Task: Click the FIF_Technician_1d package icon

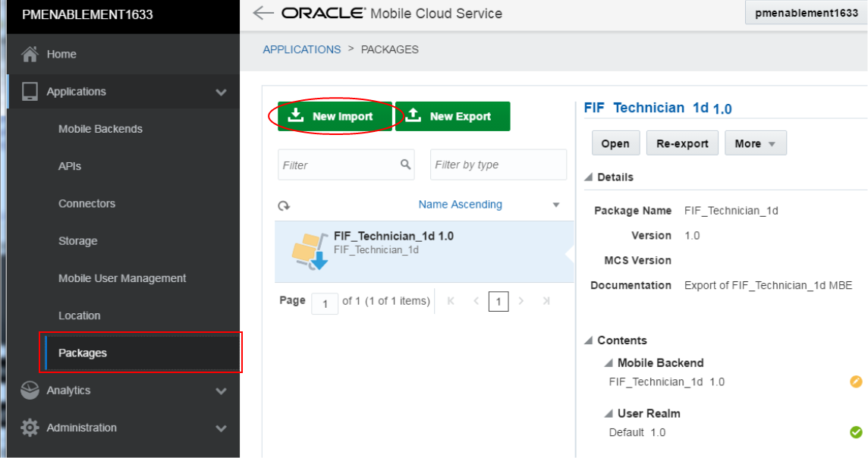Action: pyautogui.click(x=310, y=251)
